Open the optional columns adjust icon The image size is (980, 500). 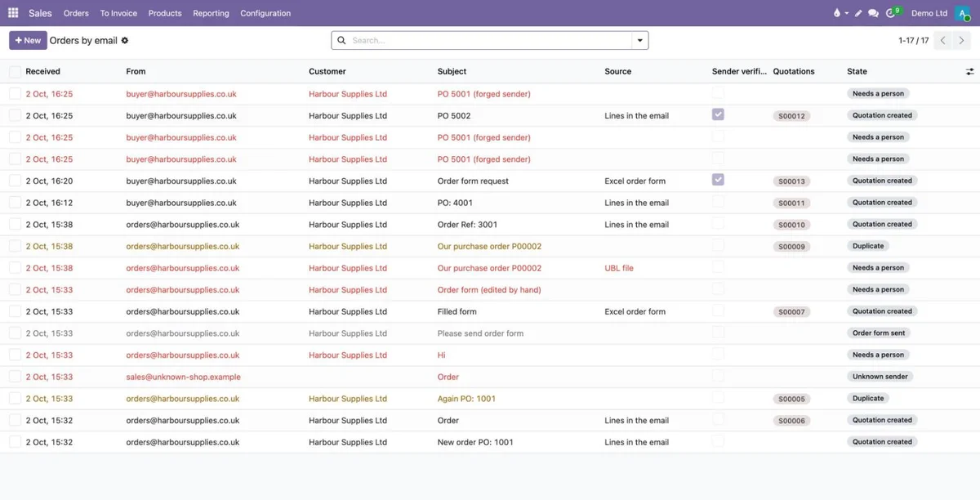coord(969,72)
